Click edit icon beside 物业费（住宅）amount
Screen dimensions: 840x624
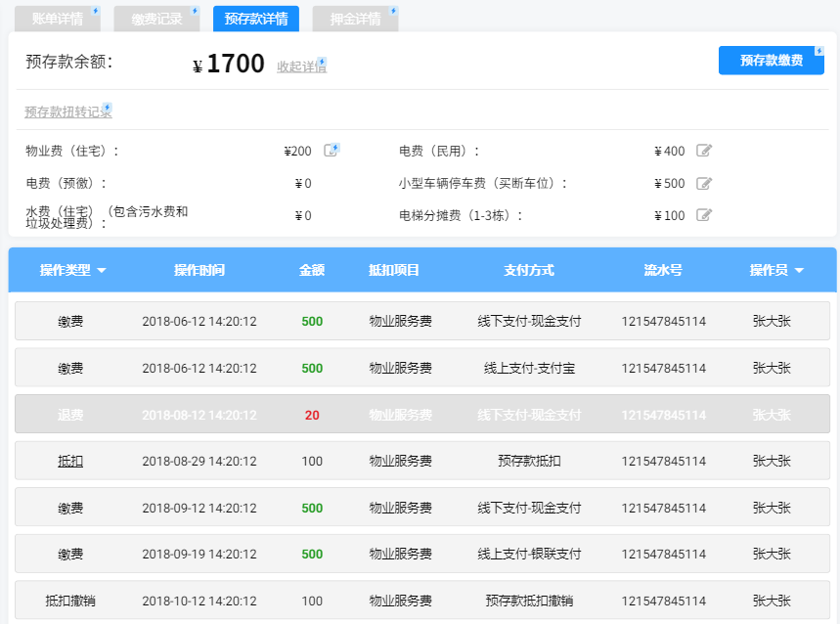tap(331, 151)
